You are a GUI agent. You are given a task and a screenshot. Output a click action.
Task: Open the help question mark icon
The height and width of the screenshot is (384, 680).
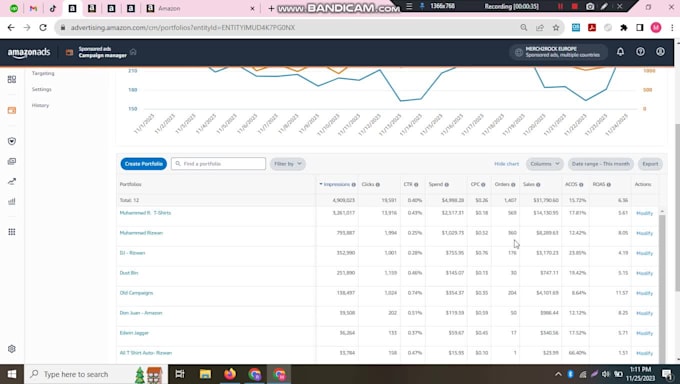[x=640, y=52]
